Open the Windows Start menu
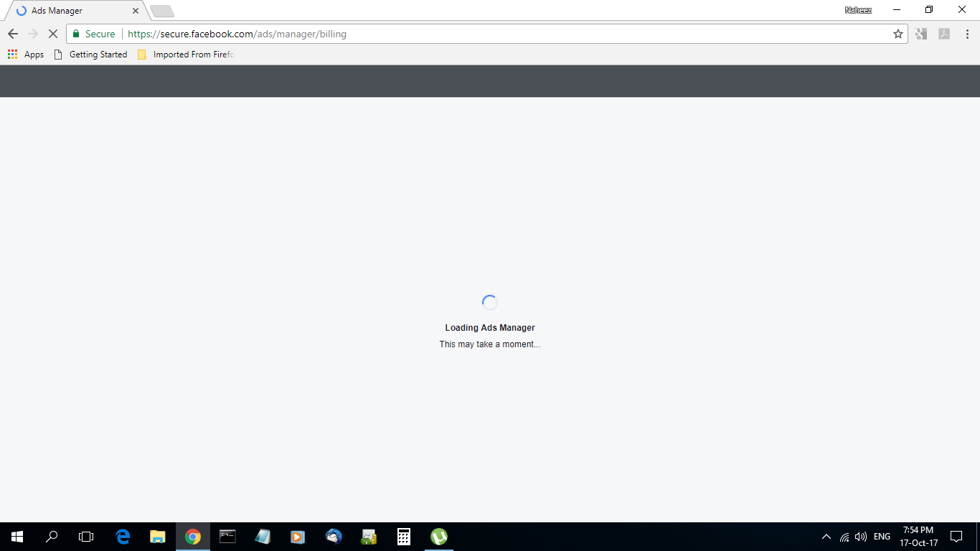980x551 pixels. (x=17, y=537)
